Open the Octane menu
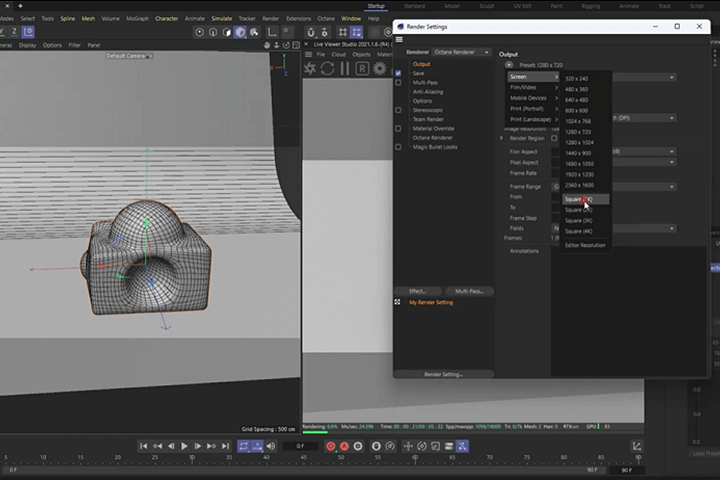This screenshot has height=480, width=720. [326, 19]
